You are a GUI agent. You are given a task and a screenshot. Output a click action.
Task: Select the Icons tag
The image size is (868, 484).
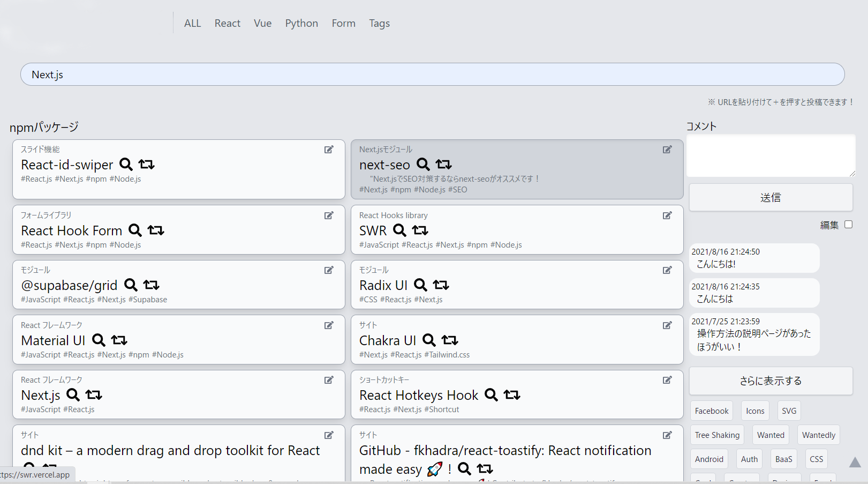point(755,411)
